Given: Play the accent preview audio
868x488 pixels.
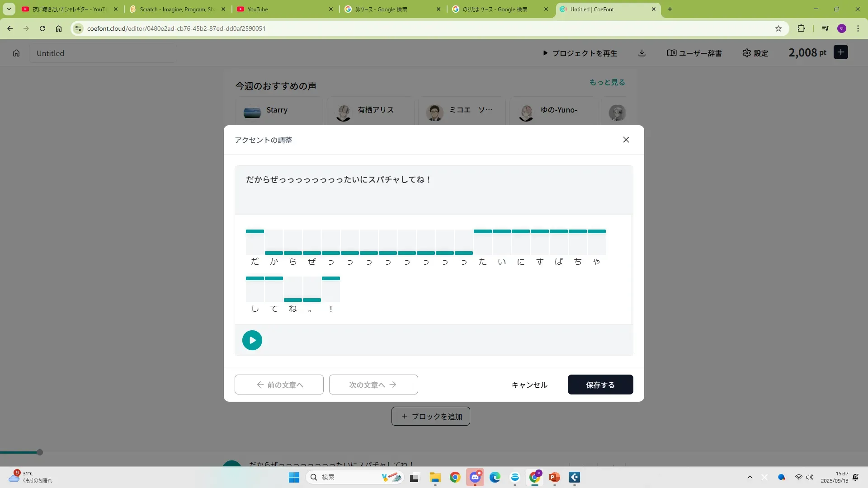Looking at the screenshot, I should coord(252,340).
